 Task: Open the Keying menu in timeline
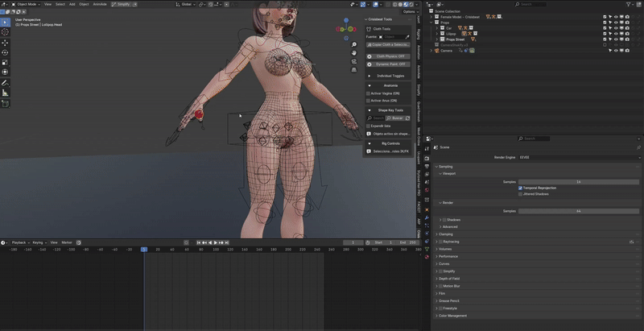39,242
